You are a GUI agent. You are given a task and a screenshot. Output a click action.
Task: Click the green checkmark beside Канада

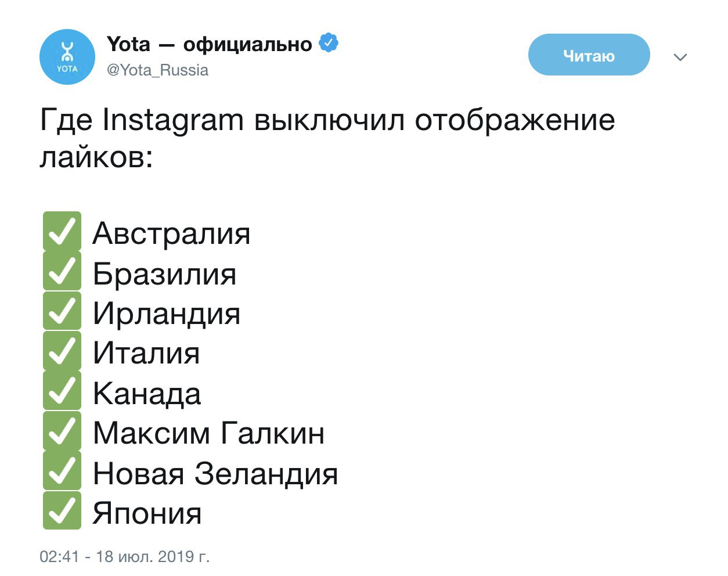tap(62, 391)
